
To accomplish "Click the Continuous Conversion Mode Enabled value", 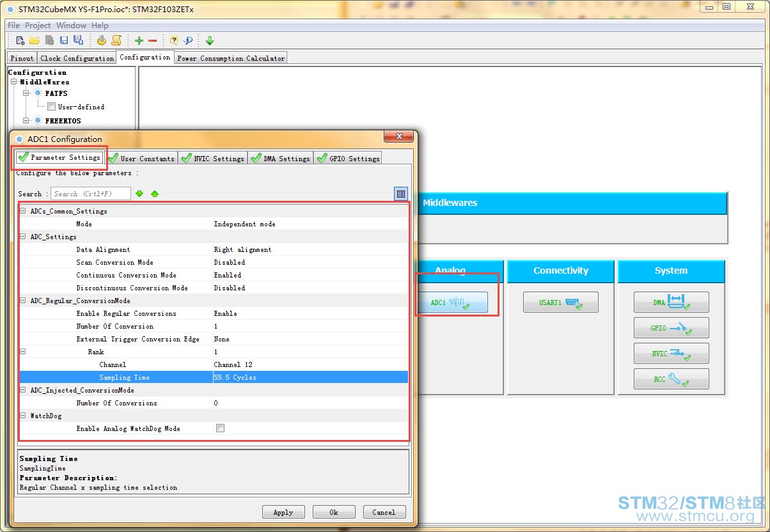I will pos(310,275).
